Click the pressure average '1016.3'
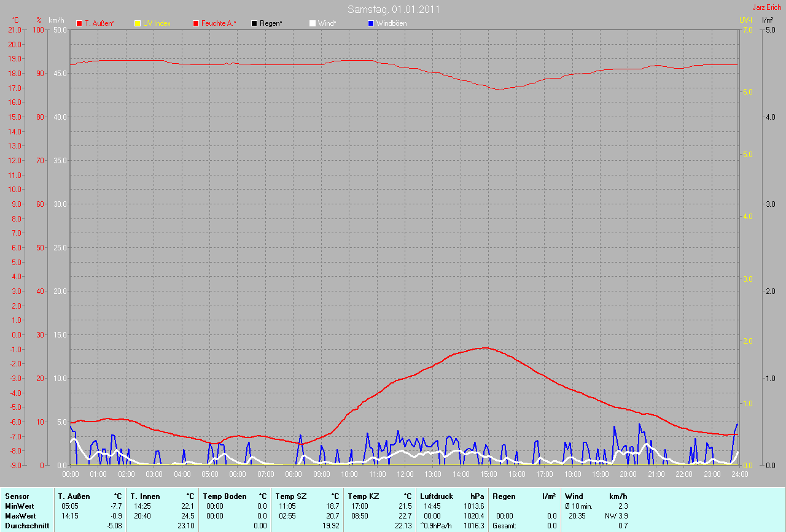 474,526
